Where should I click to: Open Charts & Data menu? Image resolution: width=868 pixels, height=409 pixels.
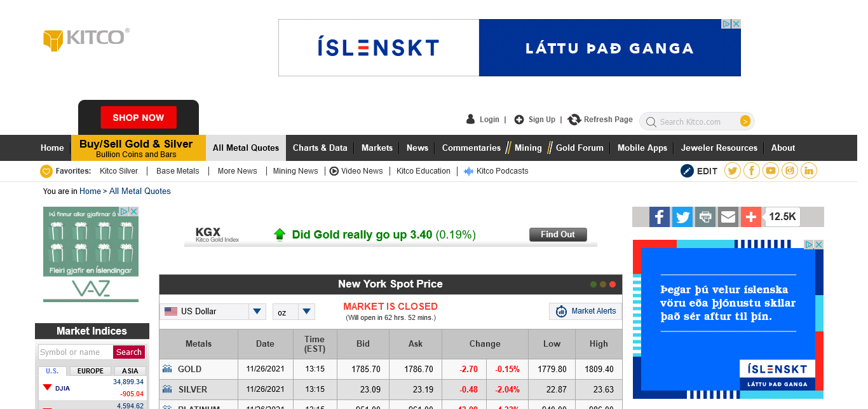320,148
